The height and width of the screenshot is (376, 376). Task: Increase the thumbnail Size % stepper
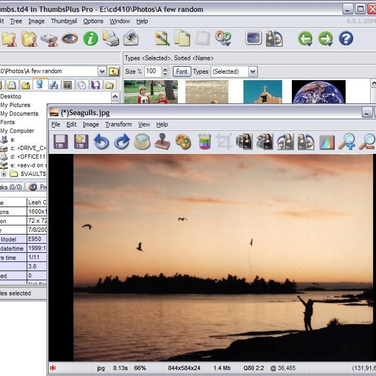pyautogui.click(x=165, y=69)
